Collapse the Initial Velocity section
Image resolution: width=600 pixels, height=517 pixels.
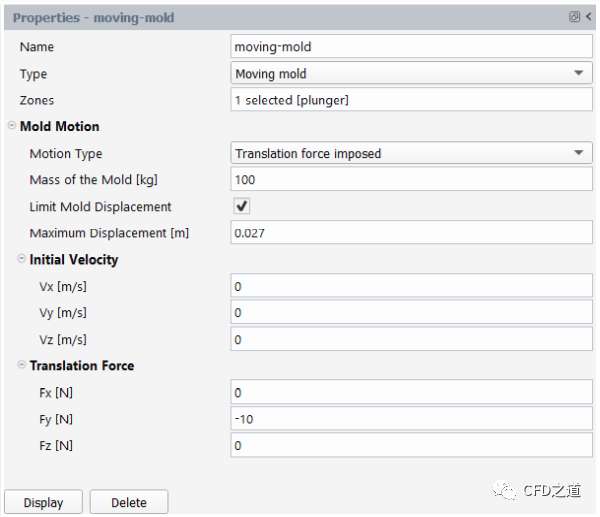[22, 260]
